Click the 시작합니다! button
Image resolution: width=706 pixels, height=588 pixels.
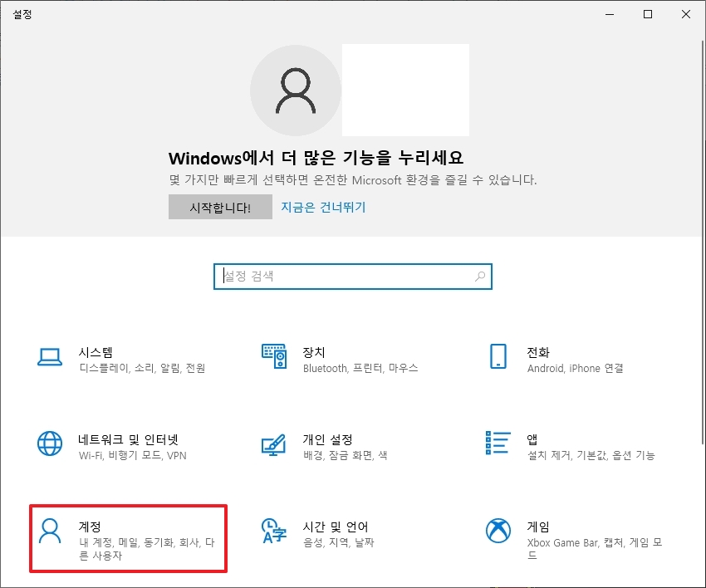pyautogui.click(x=220, y=207)
